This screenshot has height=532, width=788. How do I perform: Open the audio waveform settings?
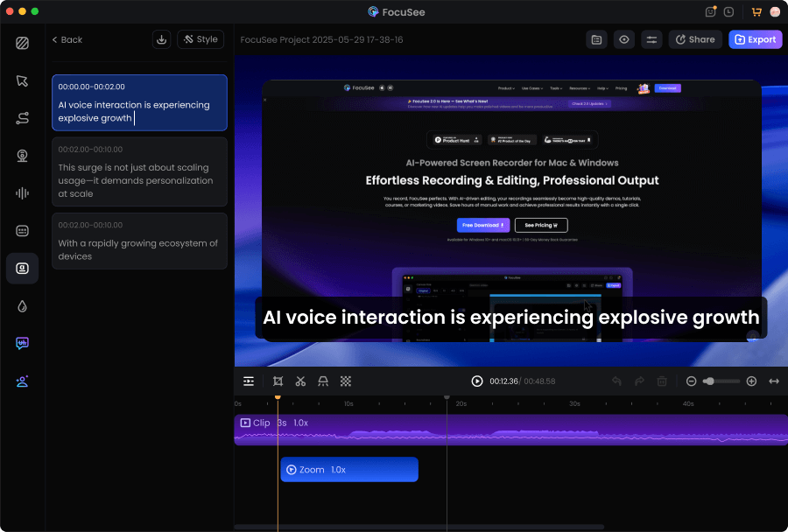click(22, 193)
